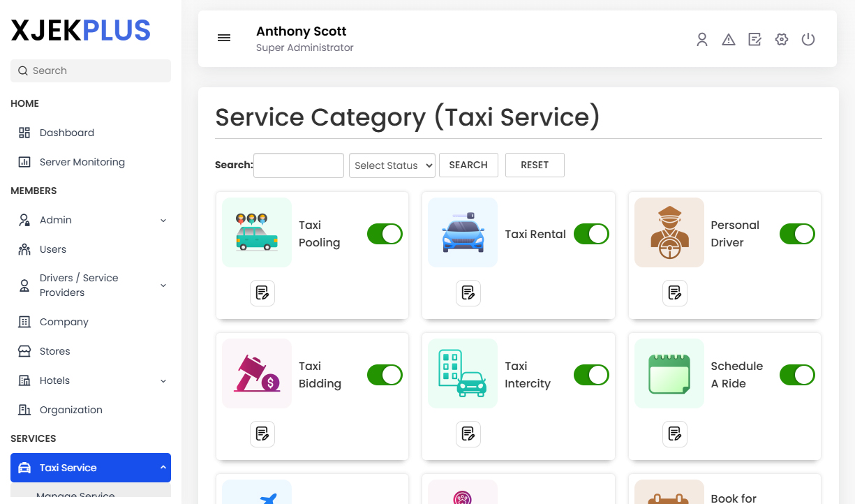855x504 pixels.
Task: Click the sidebar search field
Action: pos(90,71)
